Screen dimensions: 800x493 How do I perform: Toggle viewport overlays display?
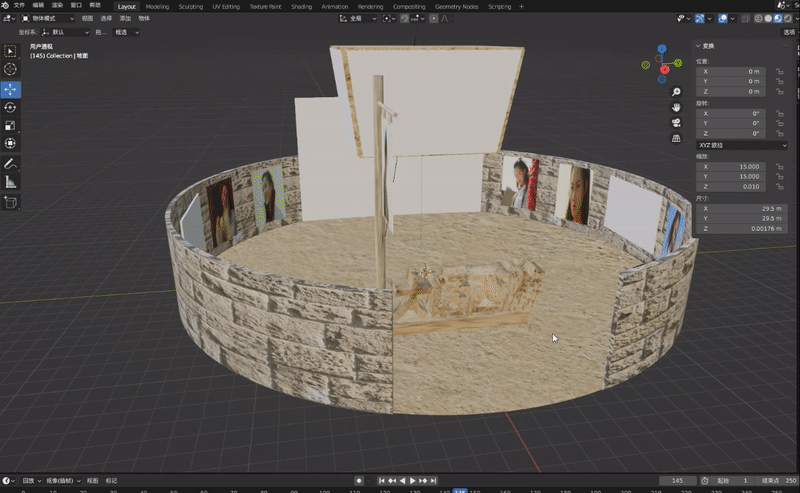pos(722,18)
